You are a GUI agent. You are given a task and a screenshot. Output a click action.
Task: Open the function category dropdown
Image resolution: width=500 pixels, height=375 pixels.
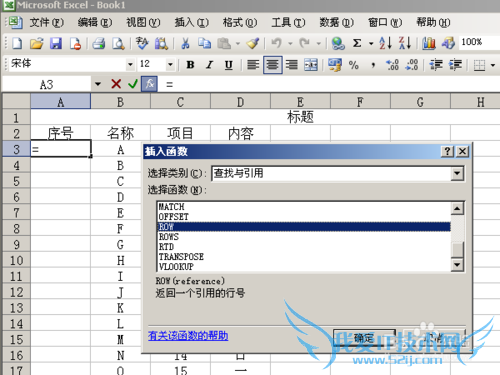click(x=457, y=173)
